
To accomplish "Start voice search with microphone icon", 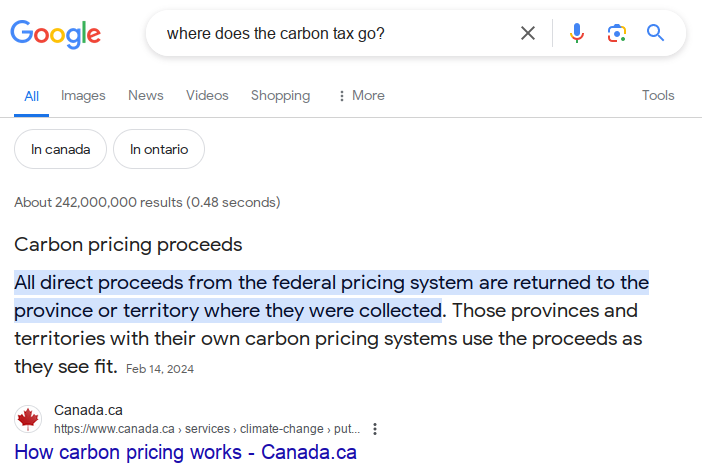I will [576, 33].
